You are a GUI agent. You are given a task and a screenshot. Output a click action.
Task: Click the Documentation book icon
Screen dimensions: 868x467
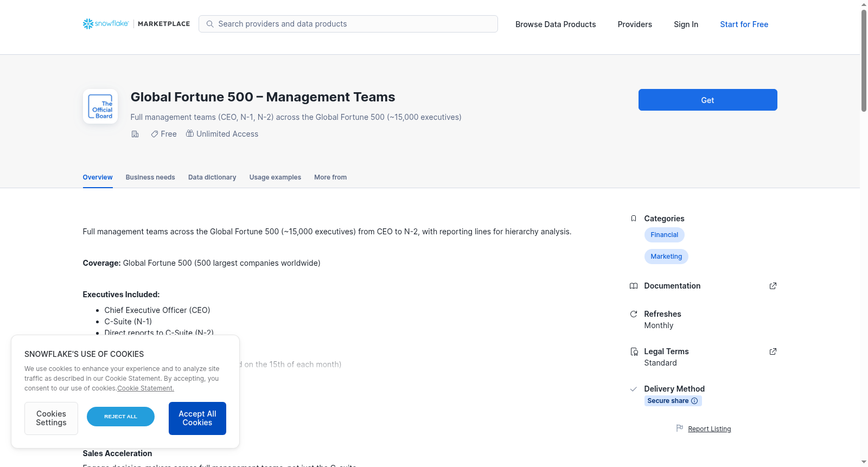(634, 286)
